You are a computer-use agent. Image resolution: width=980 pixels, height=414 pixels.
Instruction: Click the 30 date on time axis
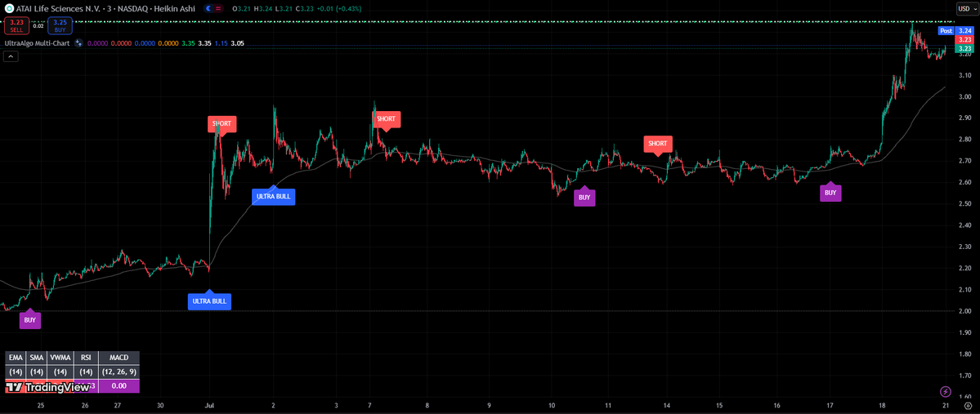[x=161, y=405]
